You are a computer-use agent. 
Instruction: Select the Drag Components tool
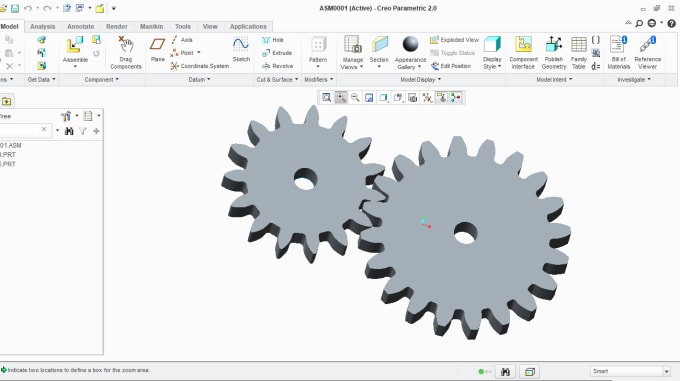coord(126,52)
